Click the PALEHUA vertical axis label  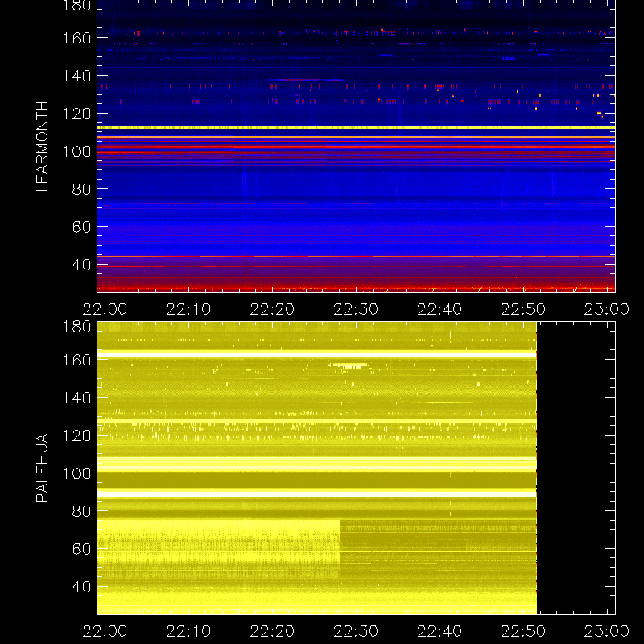click(x=42, y=468)
